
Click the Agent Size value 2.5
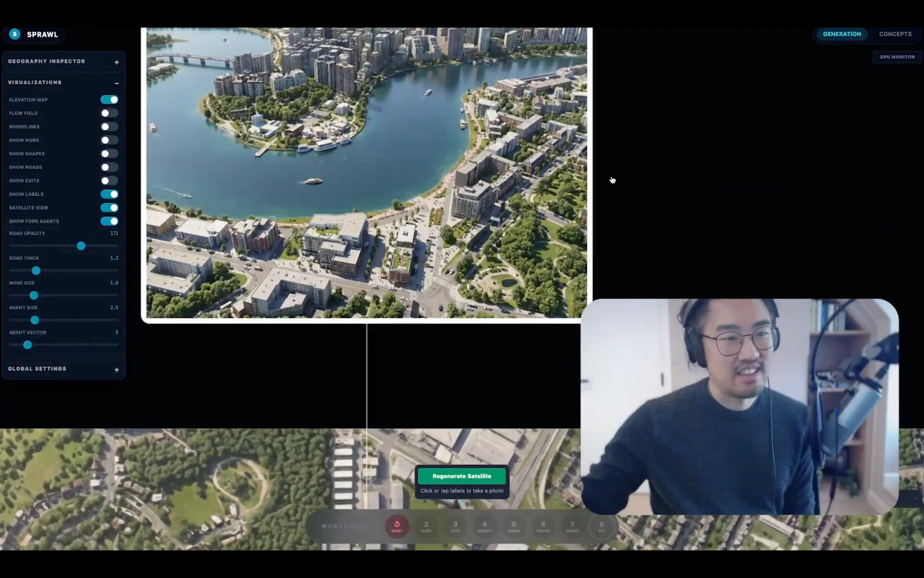coord(114,307)
